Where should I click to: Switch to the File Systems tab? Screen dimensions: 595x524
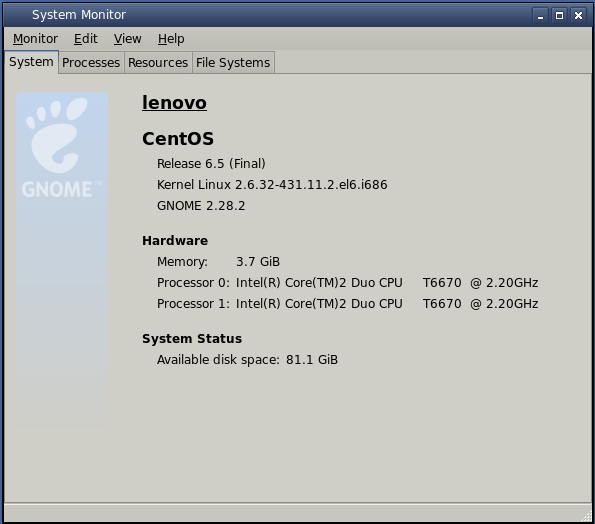(x=233, y=63)
